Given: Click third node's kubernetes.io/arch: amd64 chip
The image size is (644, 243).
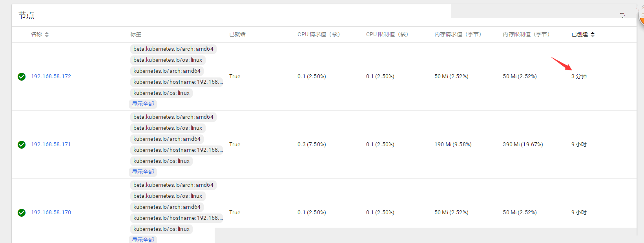Looking at the screenshot, I should [167, 207].
